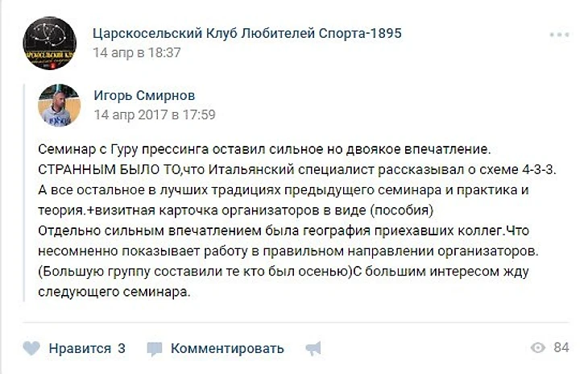
Task: Open post timestamp 14 апр в 18:37
Action: click(x=137, y=52)
